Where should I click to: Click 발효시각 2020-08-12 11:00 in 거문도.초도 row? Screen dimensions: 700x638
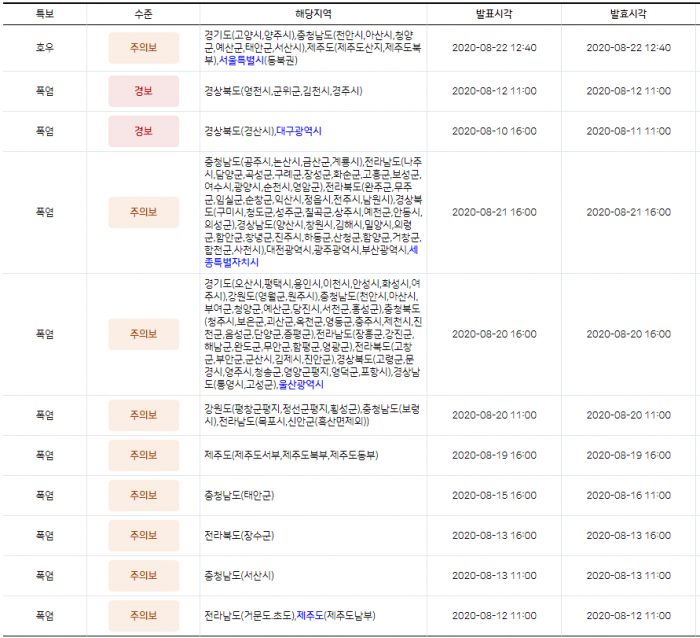[x=629, y=616]
